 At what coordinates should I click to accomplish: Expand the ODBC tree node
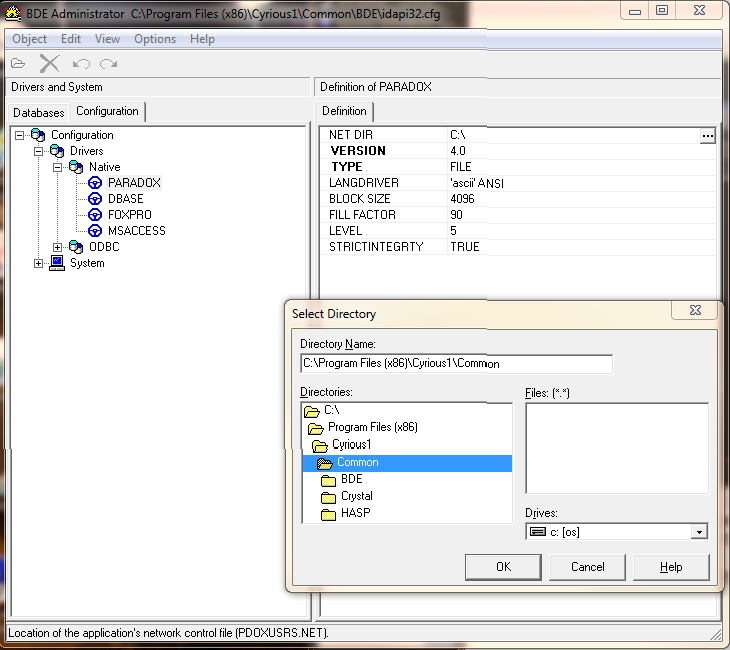57,247
